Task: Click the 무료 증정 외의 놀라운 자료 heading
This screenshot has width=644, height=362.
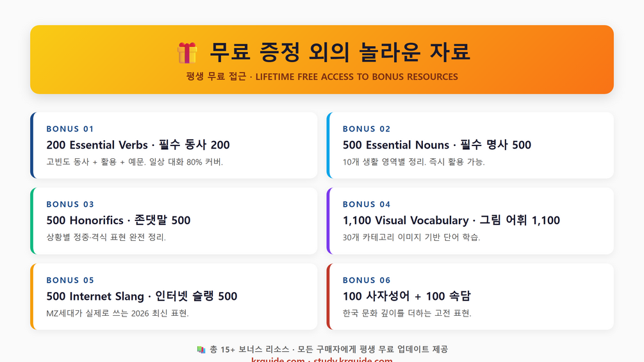Action: [x=340, y=52]
